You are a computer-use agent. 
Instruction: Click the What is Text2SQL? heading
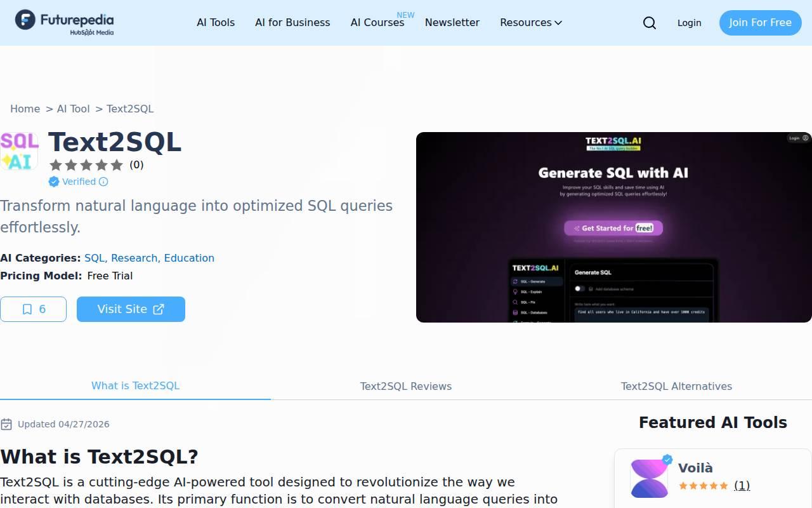click(99, 457)
